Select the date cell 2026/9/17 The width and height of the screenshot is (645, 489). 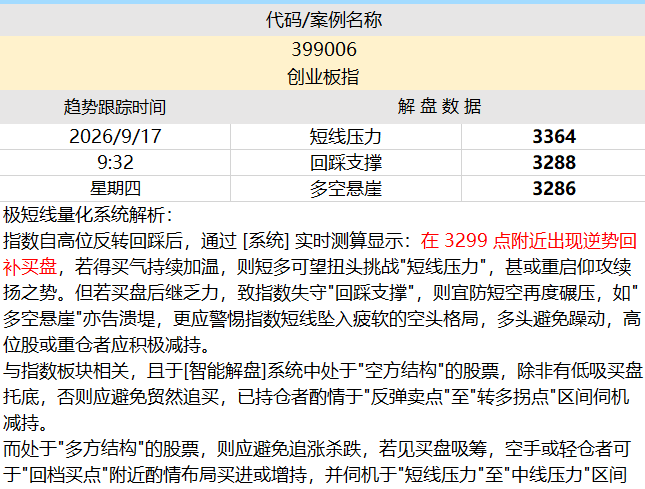click(x=115, y=137)
